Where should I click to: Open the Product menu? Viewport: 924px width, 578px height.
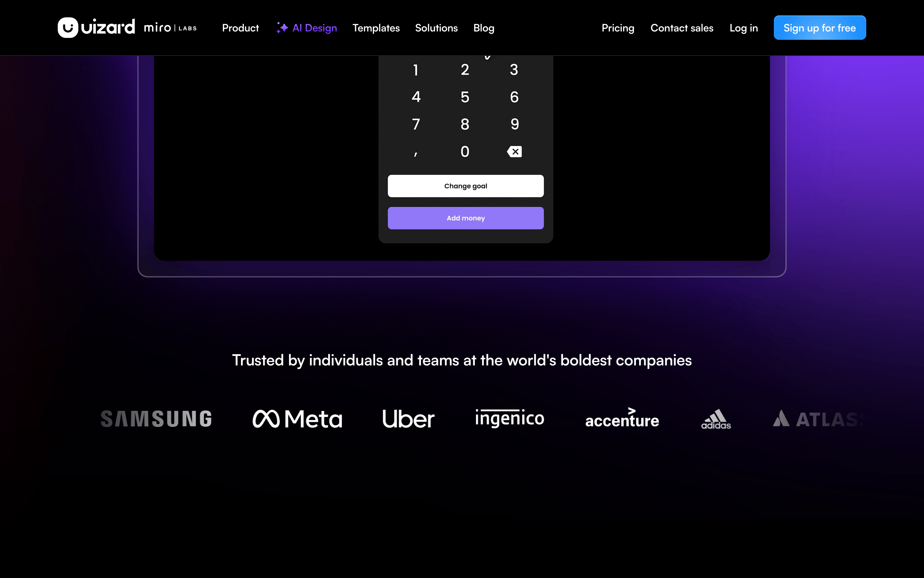241,28
